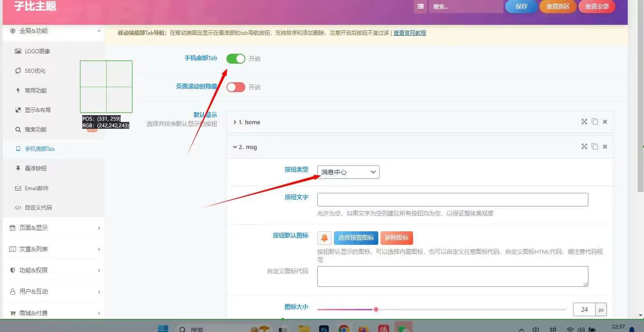Open Photoshop from the taskbar
Screen dimensions: 644x332
pyautogui.click(x=324, y=329)
